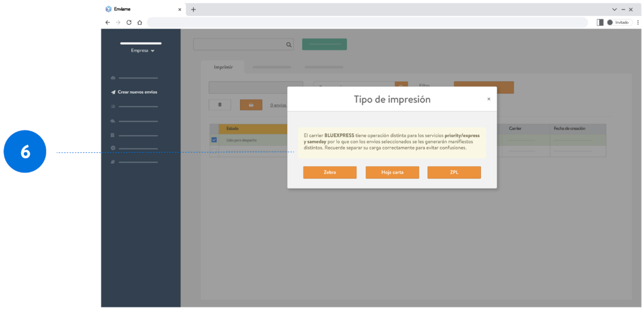This screenshot has width=644, height=310.
Task: Click the book sidebar icon
Action: pyautogui.click(x=113, y=162)
